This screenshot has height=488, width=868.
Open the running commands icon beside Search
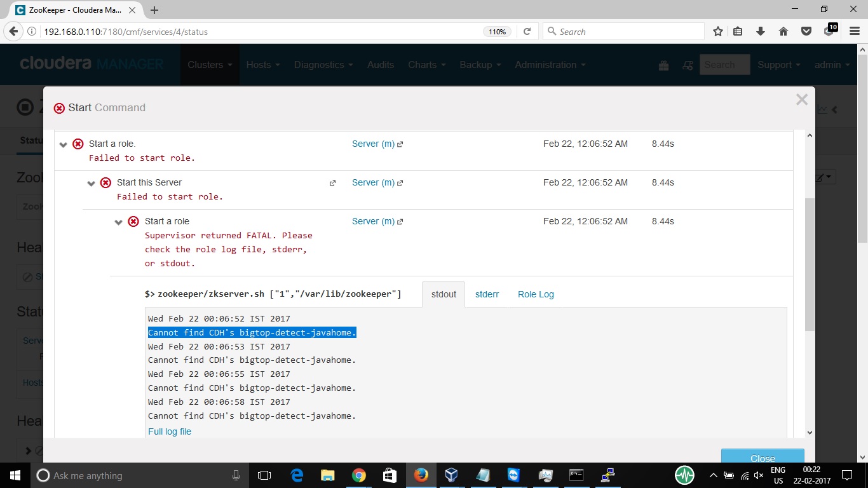(688, 64)
